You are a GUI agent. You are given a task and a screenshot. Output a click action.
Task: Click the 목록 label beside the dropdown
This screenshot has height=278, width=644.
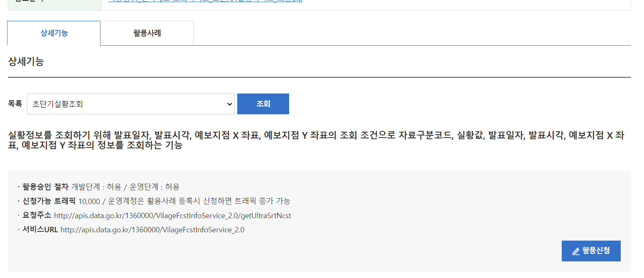click(x=15, y=104)
